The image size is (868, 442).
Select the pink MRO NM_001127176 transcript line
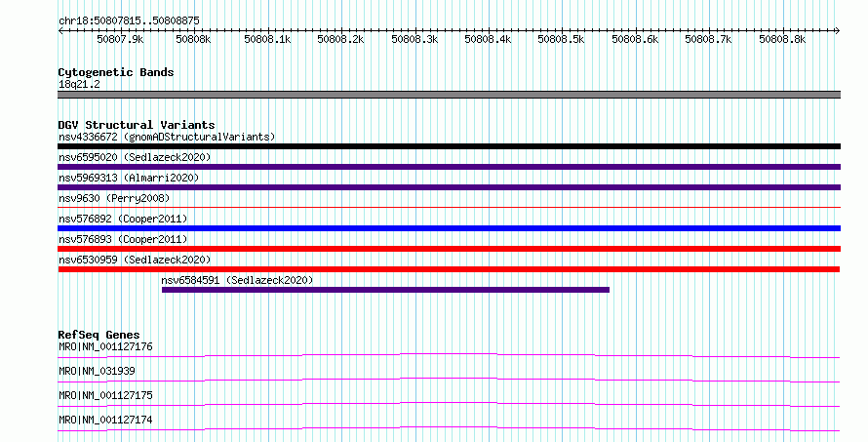[x=449, y=355]
